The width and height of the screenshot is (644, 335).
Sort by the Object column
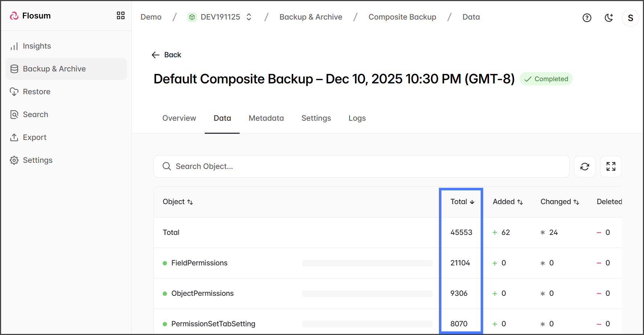tap(178, 202)
